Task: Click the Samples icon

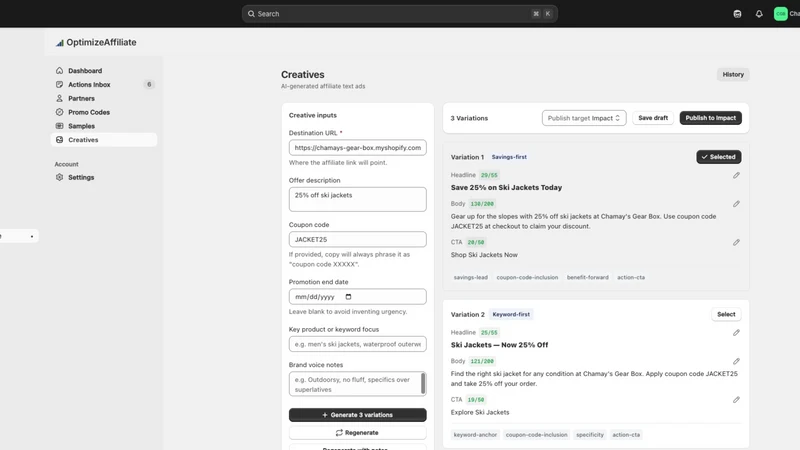Action: (x=59, y=126)
